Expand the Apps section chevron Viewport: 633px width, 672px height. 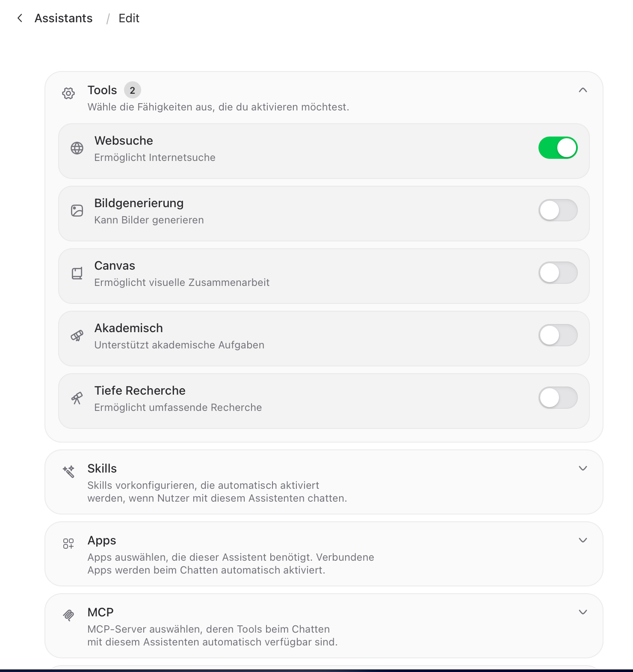point(583,540)
